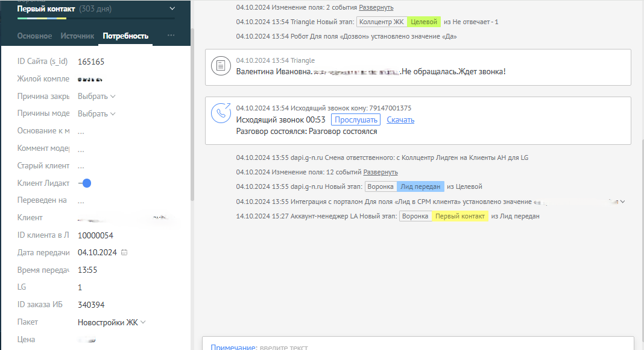Viewport: 644px width, 350px height.
Task: Expand chevron at end of «Лид в СРМ клиента» line
Action: click(x=623, y=202)
